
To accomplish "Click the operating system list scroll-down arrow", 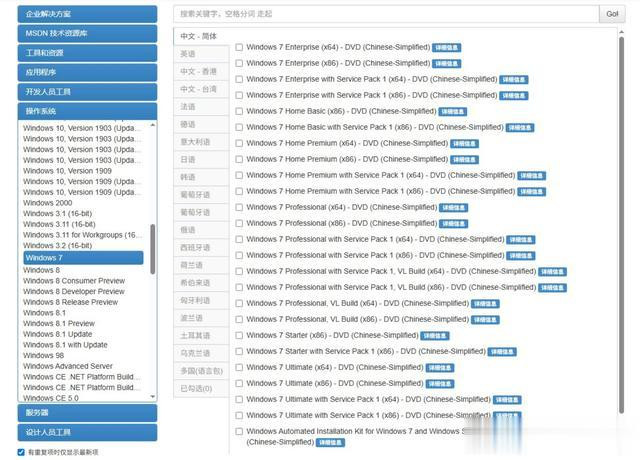I will 153,396.
